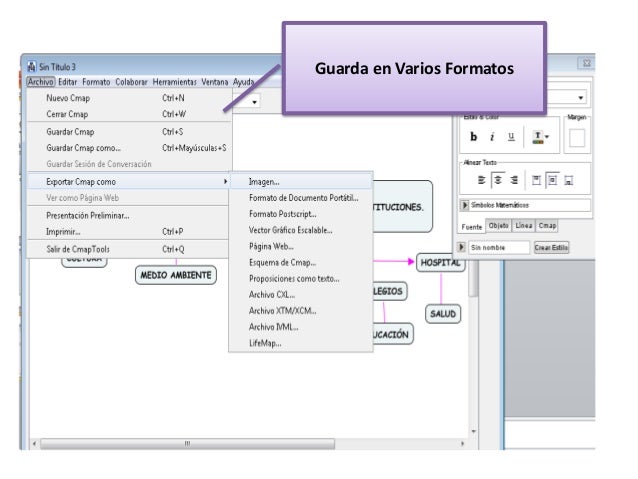This screenshot has height=479, width=638.
Task: Click the CmapTools window title icon
Action: (x=32, y=66)
